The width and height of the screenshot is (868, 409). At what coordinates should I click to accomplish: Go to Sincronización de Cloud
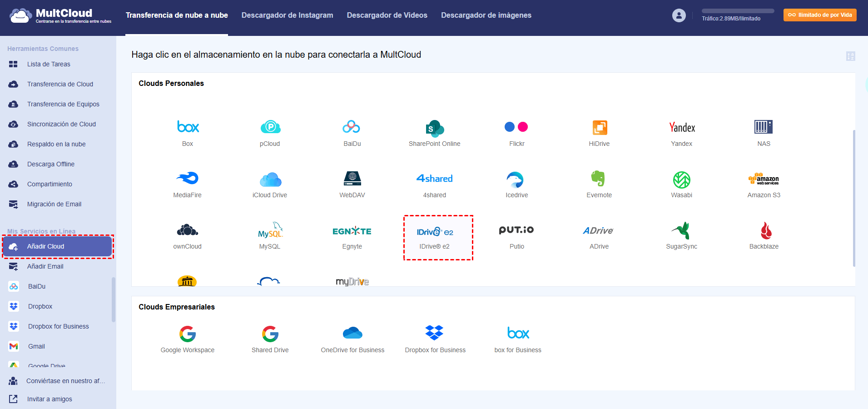coord(61,124)
